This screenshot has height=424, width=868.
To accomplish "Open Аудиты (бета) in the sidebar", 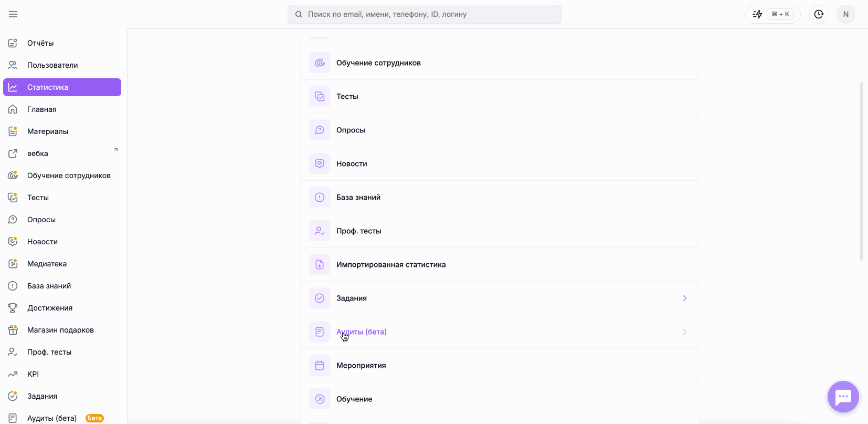I will pos(62,418).
